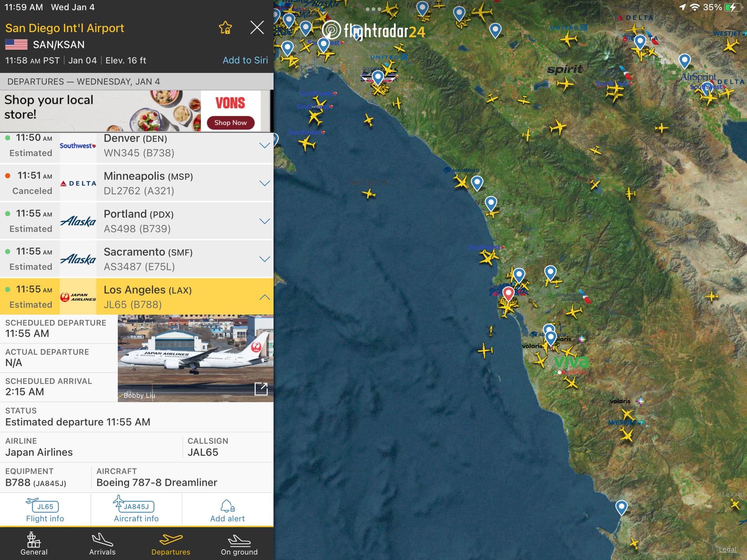This screenshot has width=747, height=560.
Task: Tap the Canceled status of DL2762
Action: point(32,191)
